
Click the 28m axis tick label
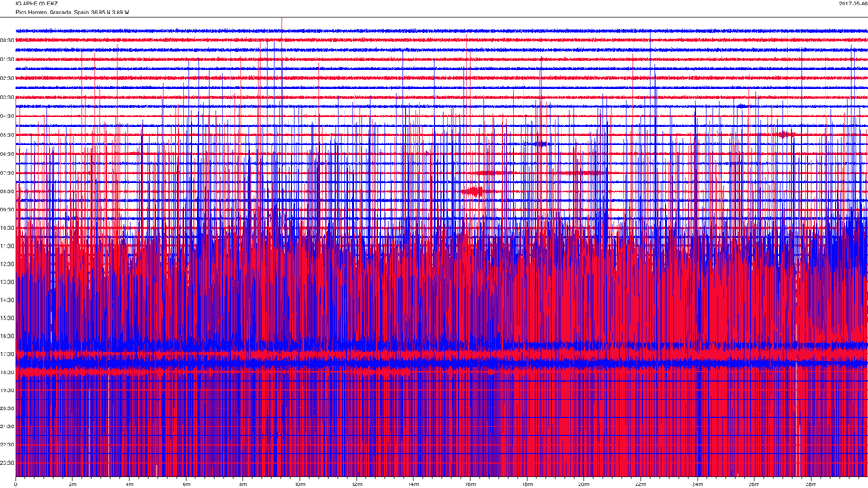pos(810,484)
